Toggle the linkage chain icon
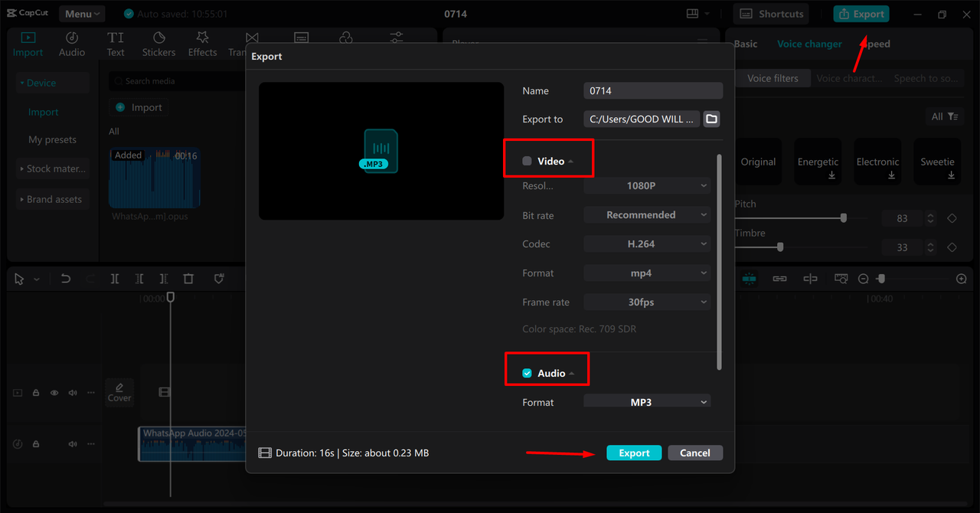 (779, 279)
